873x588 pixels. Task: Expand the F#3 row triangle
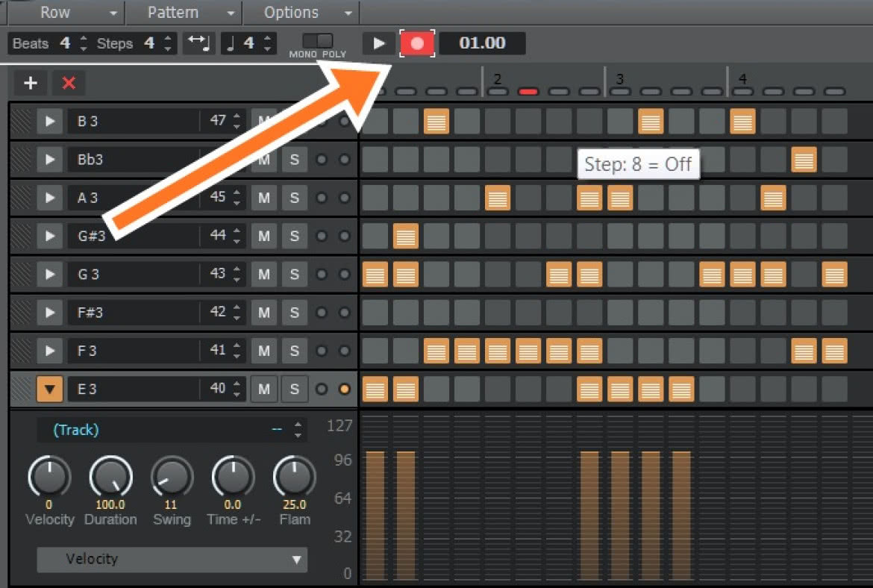(49, 313)
